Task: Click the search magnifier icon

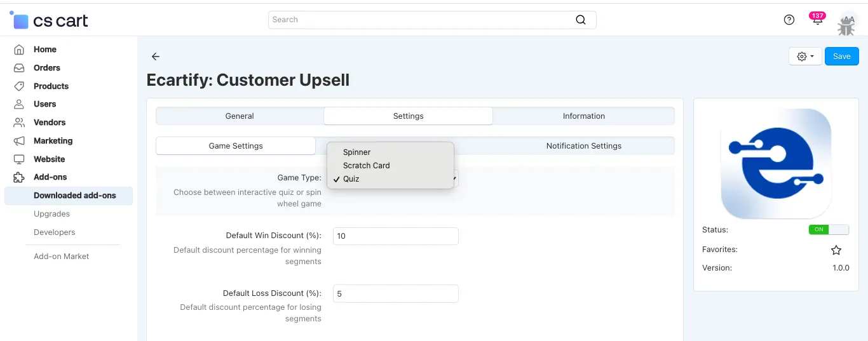Action: [x=580, y=20]
